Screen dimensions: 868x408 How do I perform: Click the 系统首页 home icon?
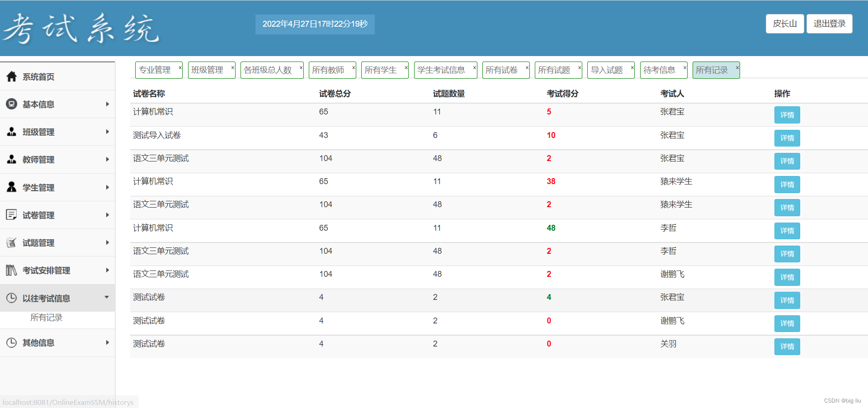(12, 76)
